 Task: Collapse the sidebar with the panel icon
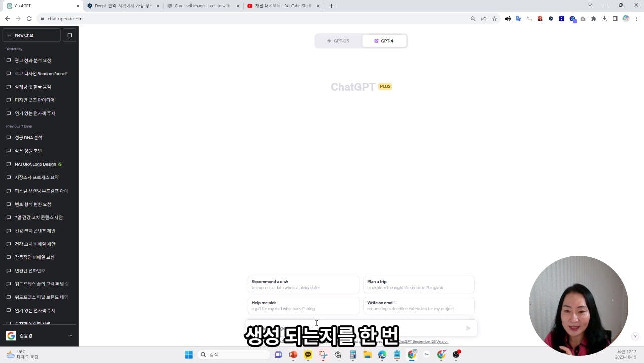click(70, 35)
